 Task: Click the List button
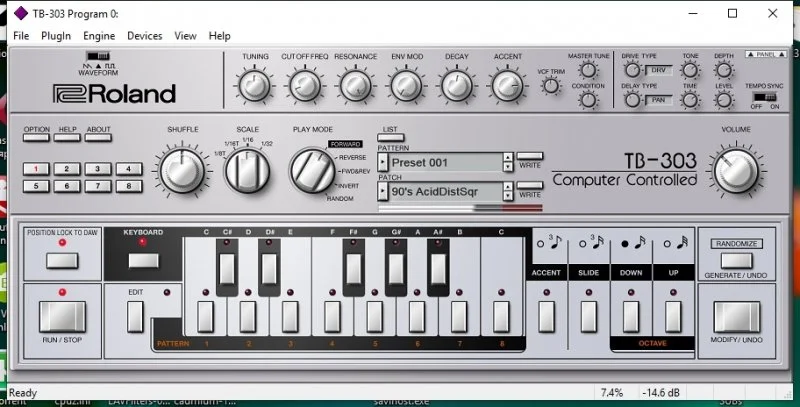coord(391,138)
